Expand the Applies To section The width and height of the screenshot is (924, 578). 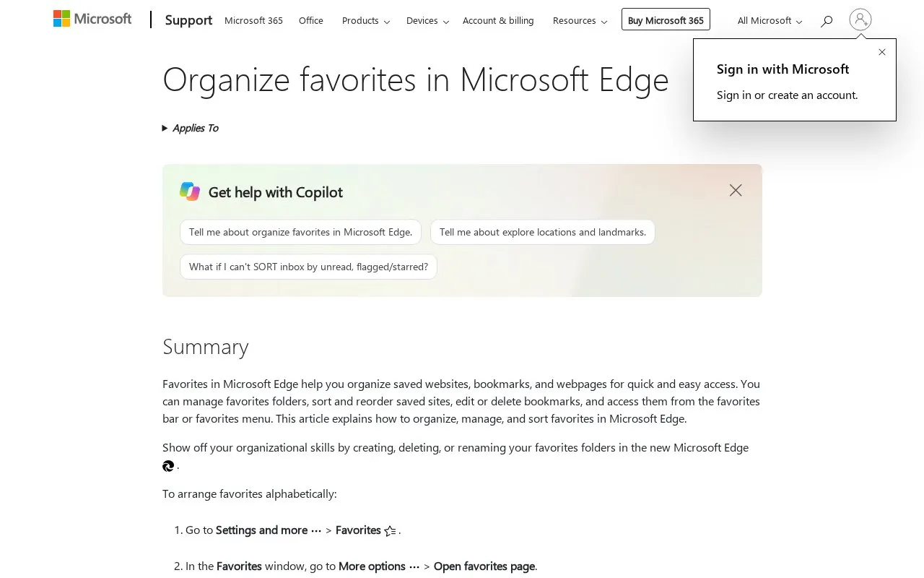(191, 128)
